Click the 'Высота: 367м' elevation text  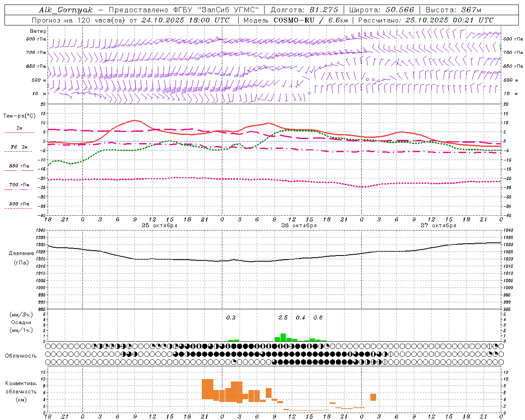pos(453,10)
